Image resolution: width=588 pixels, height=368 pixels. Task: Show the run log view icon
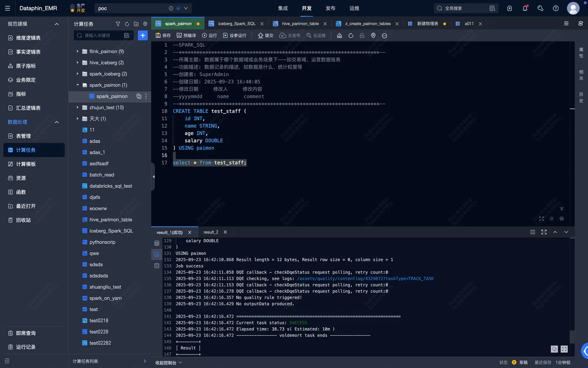coord(157,254)
